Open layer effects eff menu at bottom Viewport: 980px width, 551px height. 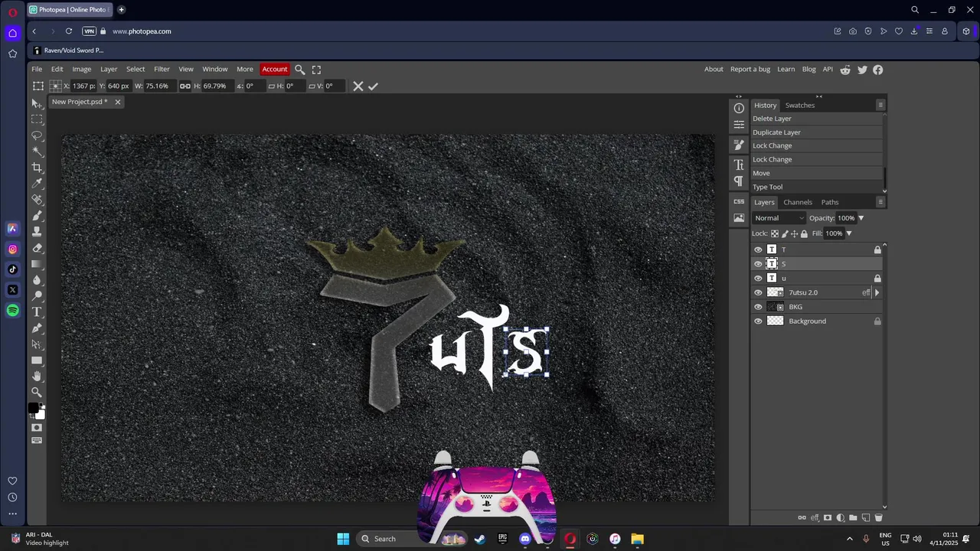[815, 518]
